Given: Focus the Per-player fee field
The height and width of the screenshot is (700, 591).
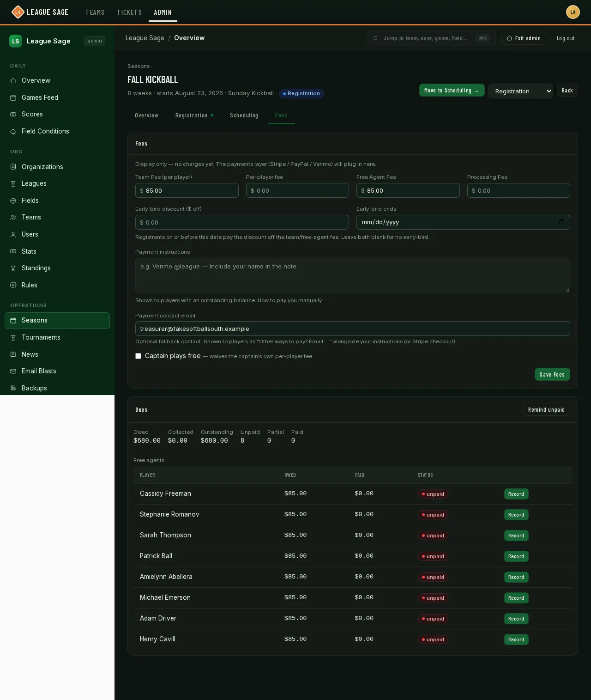Looking at the screenshot, I should pyautogui.click(x=297, y=190).
